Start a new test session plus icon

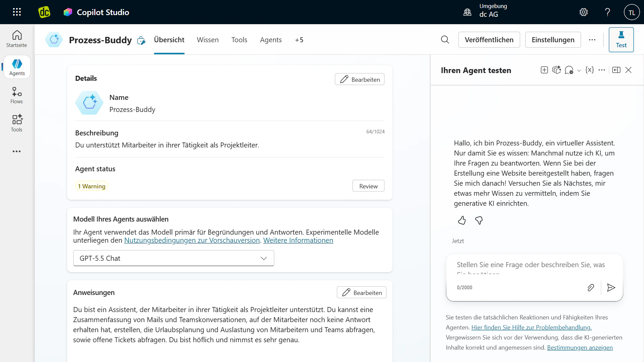544,70
